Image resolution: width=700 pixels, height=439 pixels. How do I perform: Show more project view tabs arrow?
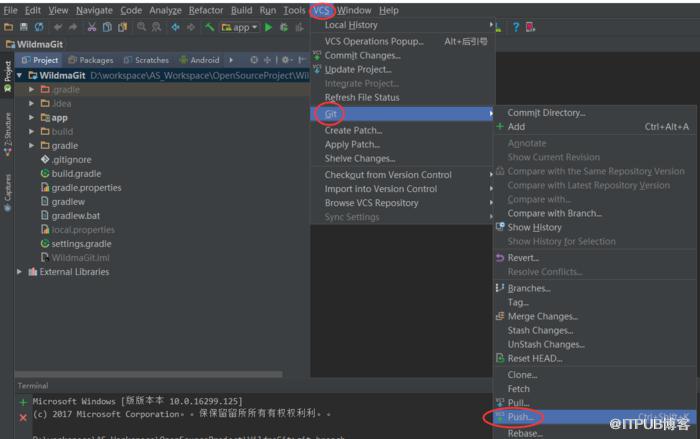pos(231,60)
